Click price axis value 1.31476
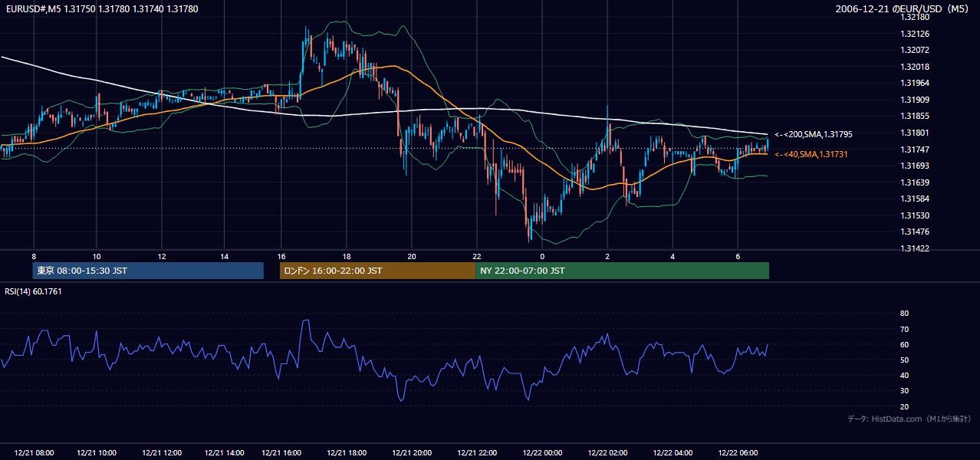This screenshot has width=980, height=460. point(915,232)
